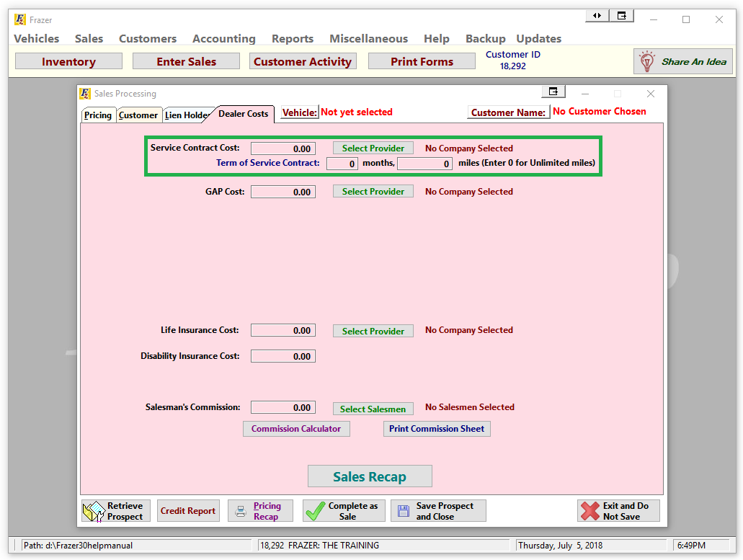Click the Term of Service Contract label
Viewport: 743px width, 560px height.
click(x=268, y=163)
